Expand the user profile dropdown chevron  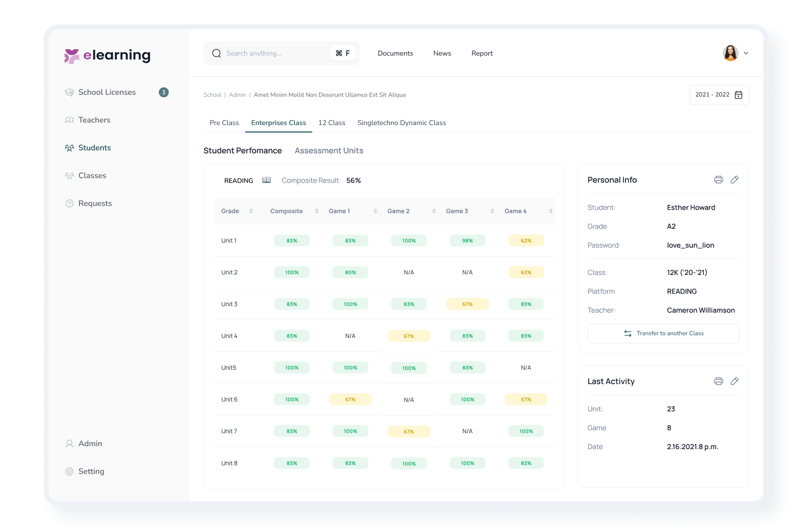coord(745,53)
